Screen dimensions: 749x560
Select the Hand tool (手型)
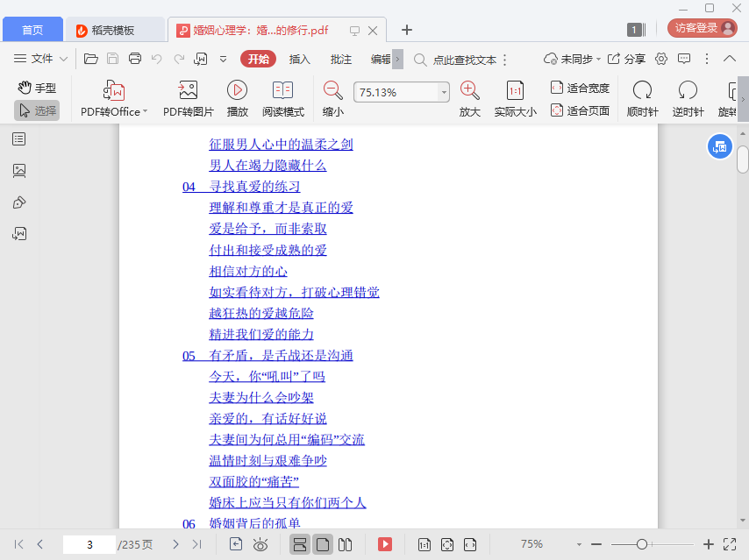click(37, 88)
